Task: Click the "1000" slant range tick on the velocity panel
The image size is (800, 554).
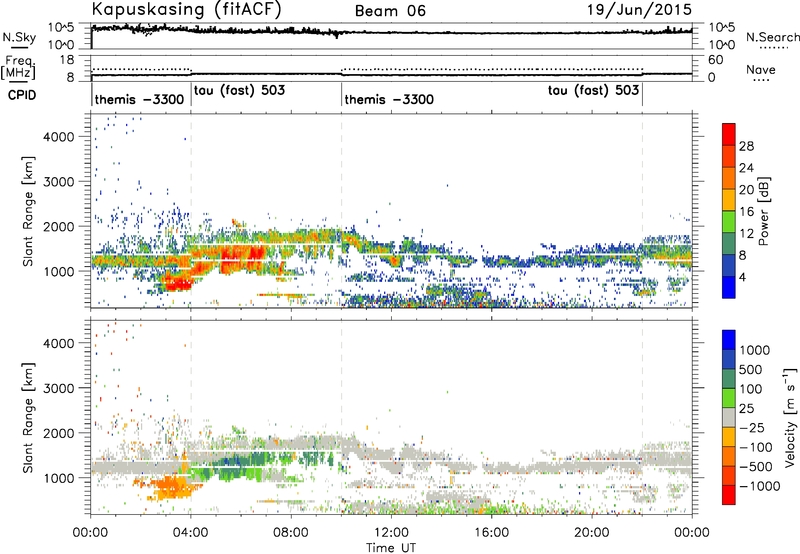Action: tap(58, 478)
